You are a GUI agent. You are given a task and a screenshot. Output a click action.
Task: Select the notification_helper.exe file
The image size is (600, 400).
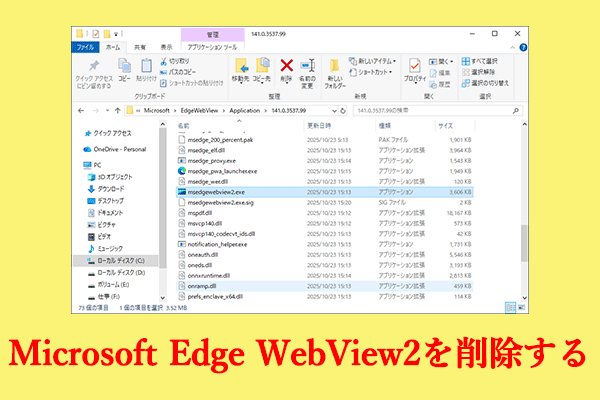tap(324, 244)
